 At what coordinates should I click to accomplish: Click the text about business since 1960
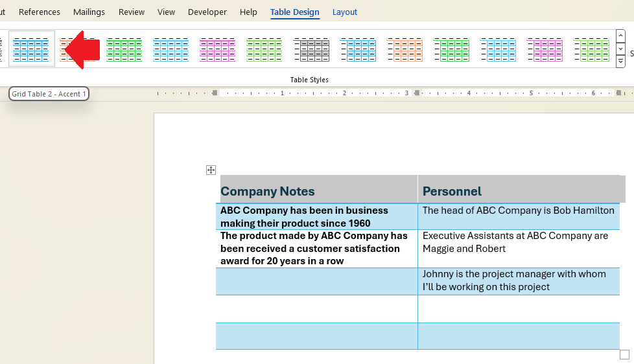(x=304, y=217)
